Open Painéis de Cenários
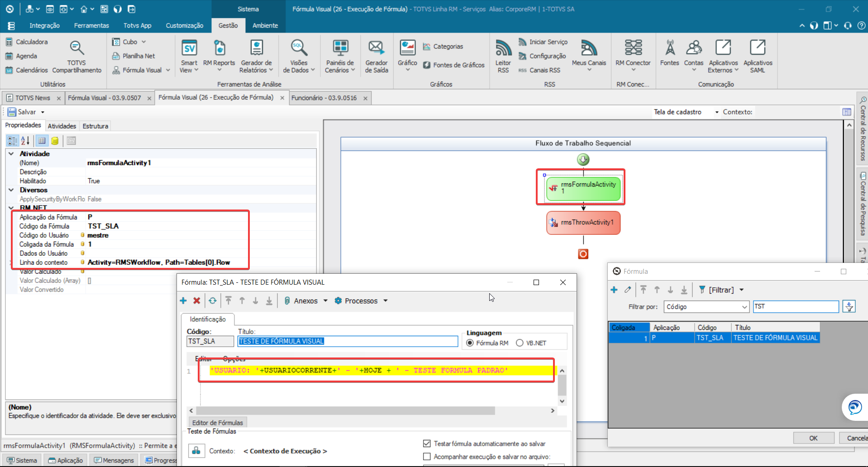This screenshot has height=467, width=868. (x=340, y=57)
